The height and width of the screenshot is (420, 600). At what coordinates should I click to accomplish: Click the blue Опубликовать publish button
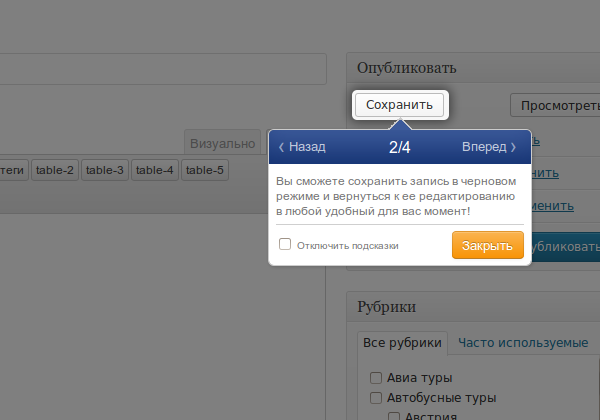point(566,247)
